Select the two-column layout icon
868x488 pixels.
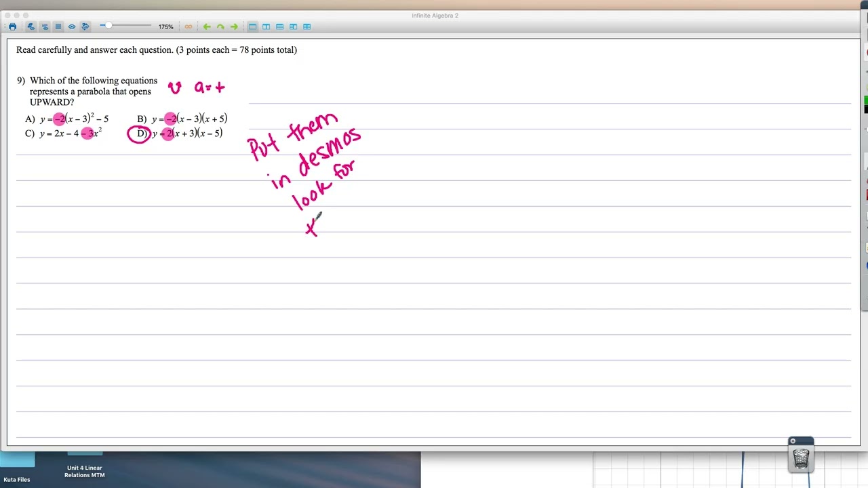266,27
